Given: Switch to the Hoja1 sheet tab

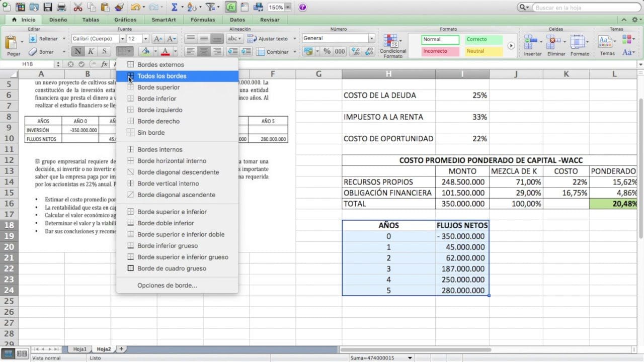Looking at the screenshot, I should tap(79, 348).
